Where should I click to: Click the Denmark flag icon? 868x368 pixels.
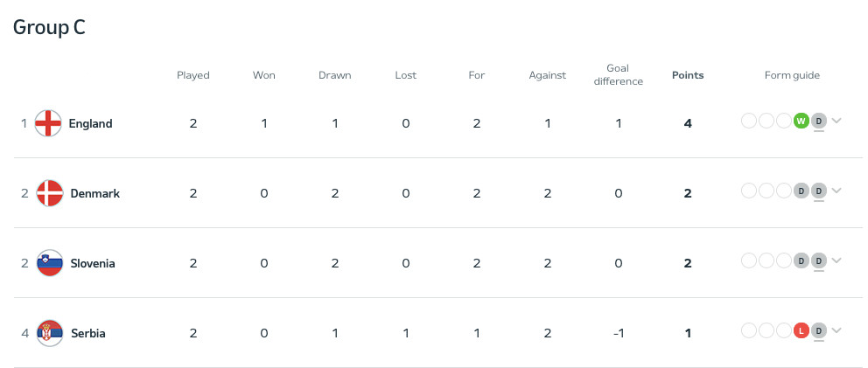point(49,193)
